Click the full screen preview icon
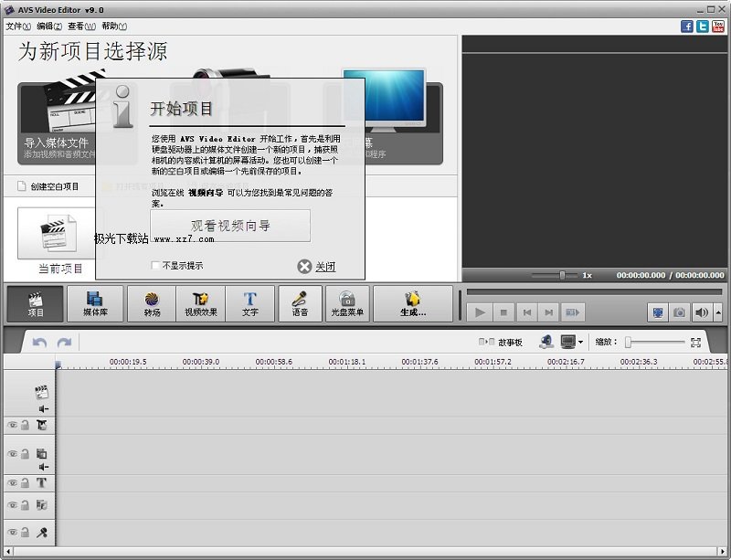The width and height of the screenshot is (731, 560). (x=658, y=312)
